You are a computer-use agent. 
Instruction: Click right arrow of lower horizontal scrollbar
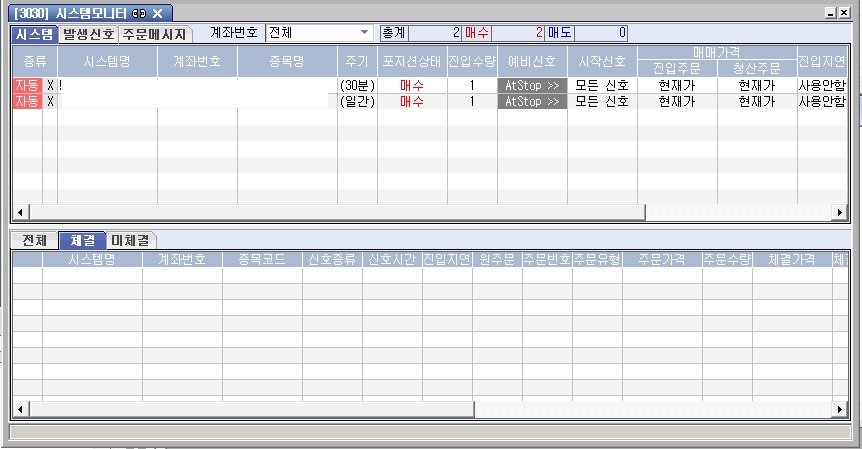[839, 410]
